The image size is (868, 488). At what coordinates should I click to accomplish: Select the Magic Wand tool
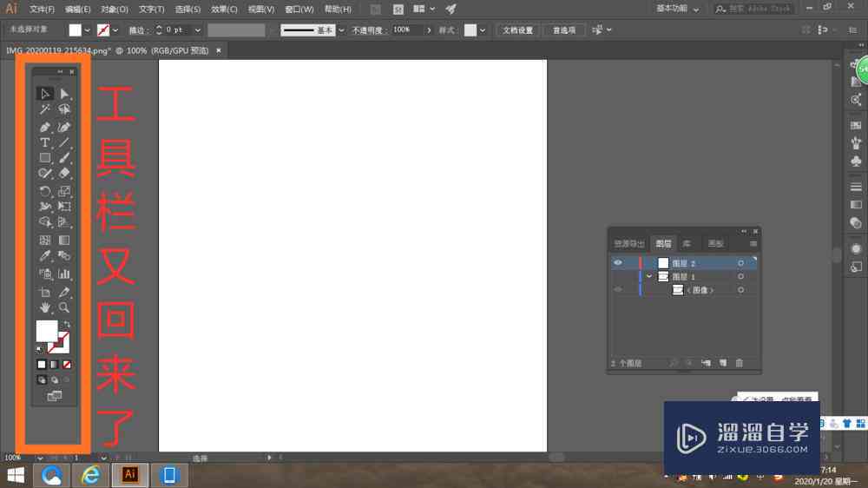tap(45, 109)
